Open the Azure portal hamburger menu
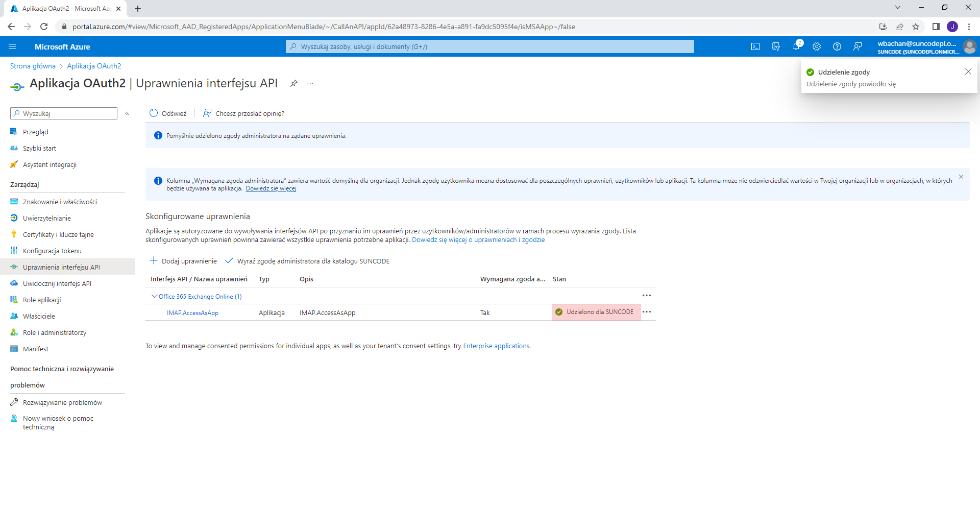The width and height of the screenshot is (980, 531). click(12, 46)
